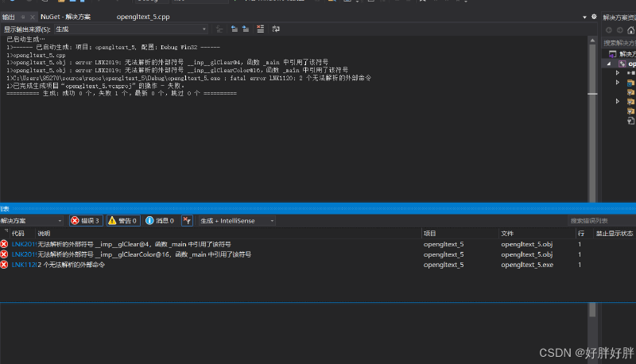Expand the second filter folder arrow
Image resolution: width=636 pixels, height=364 pixels.
point(618,102)
